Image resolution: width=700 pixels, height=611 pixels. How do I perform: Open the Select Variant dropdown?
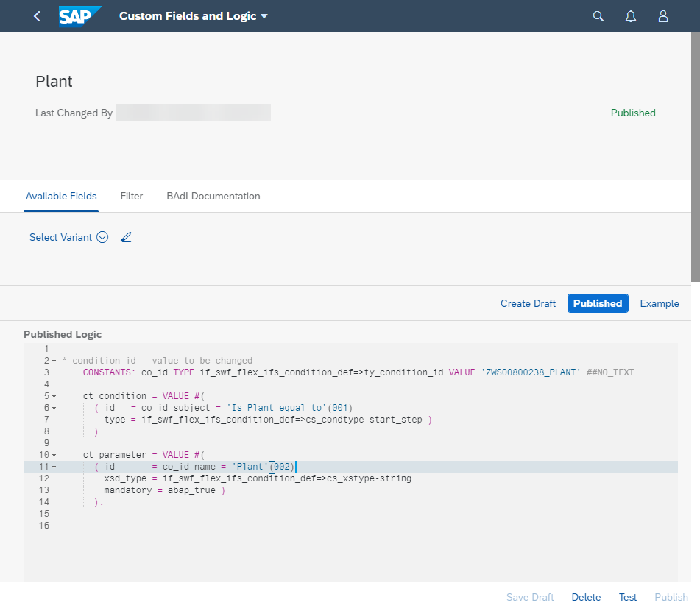click(102, 237)
